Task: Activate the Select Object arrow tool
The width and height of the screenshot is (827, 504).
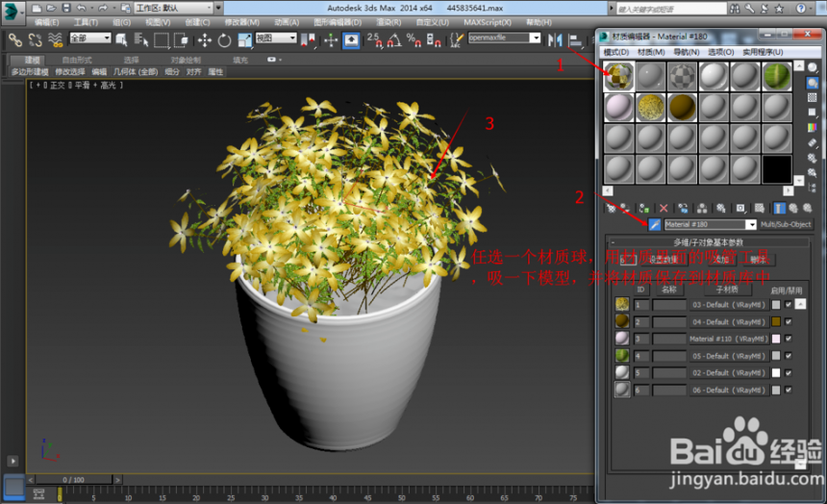Action: [122, 40]
